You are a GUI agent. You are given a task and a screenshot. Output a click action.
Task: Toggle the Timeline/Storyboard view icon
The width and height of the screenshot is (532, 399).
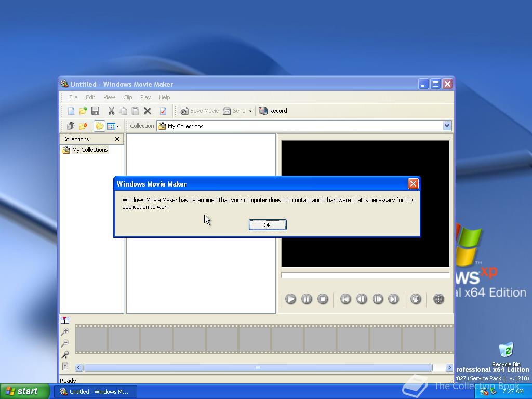point(65,320)
